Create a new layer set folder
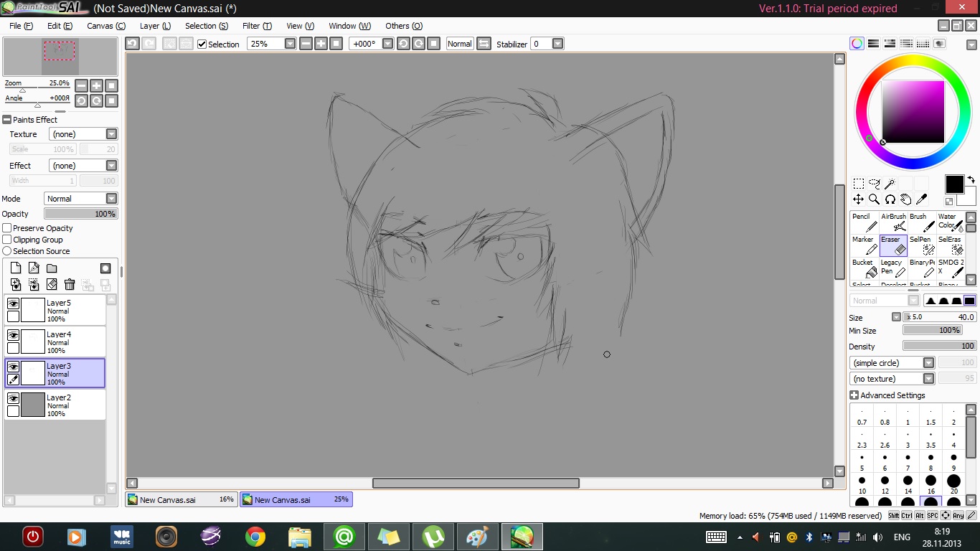Viewport: 980px width, 551px height. [x=52, y=268]
